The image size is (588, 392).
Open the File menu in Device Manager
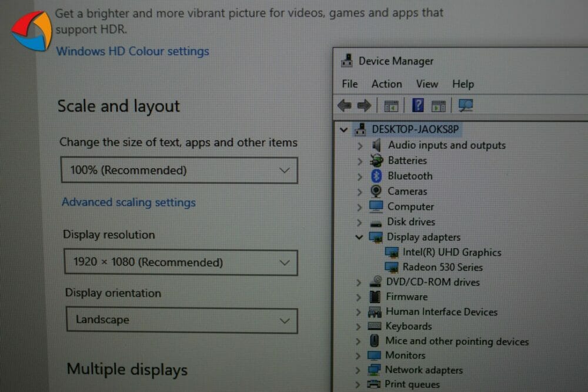(349, 84)
